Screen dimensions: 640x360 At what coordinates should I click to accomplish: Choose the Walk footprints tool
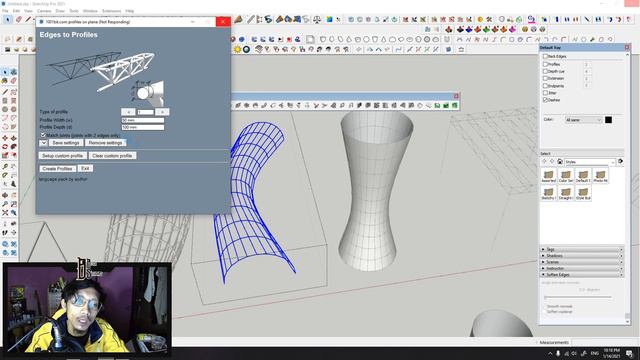[x=5, y=232]
